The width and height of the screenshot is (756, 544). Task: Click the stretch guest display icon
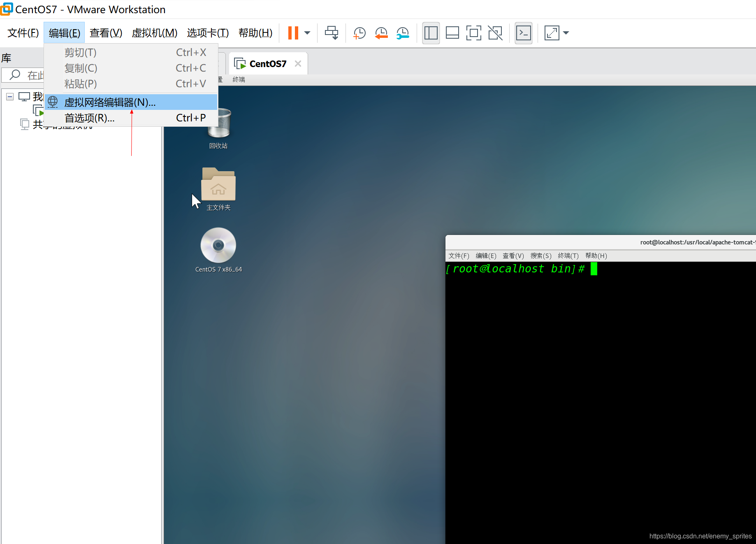point(552,33)
